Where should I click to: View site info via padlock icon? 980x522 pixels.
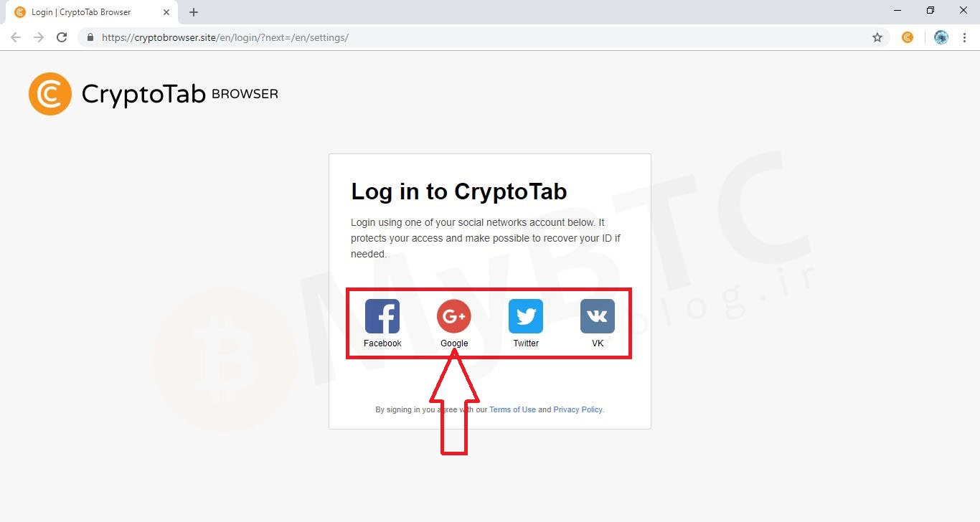click(x=90, y=37)
